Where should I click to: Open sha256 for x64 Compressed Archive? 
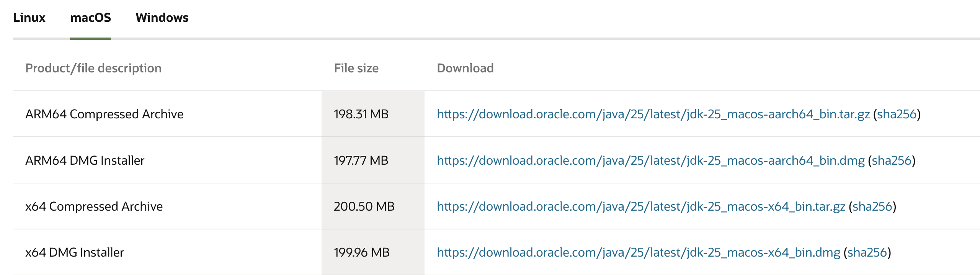pos(872,206)
